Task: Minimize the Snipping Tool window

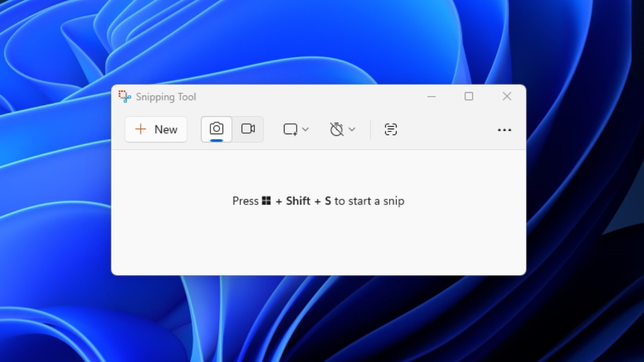Action: point(431,97)
